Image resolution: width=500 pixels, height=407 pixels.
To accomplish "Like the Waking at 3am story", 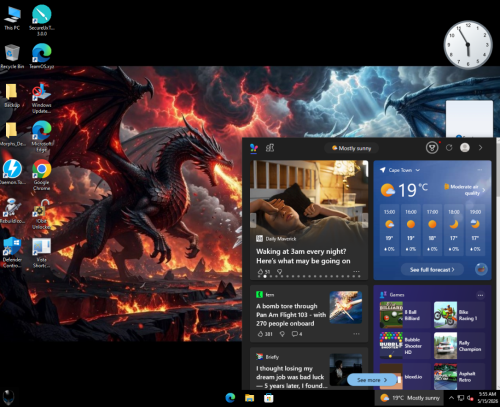I will [x=264, y=272].
